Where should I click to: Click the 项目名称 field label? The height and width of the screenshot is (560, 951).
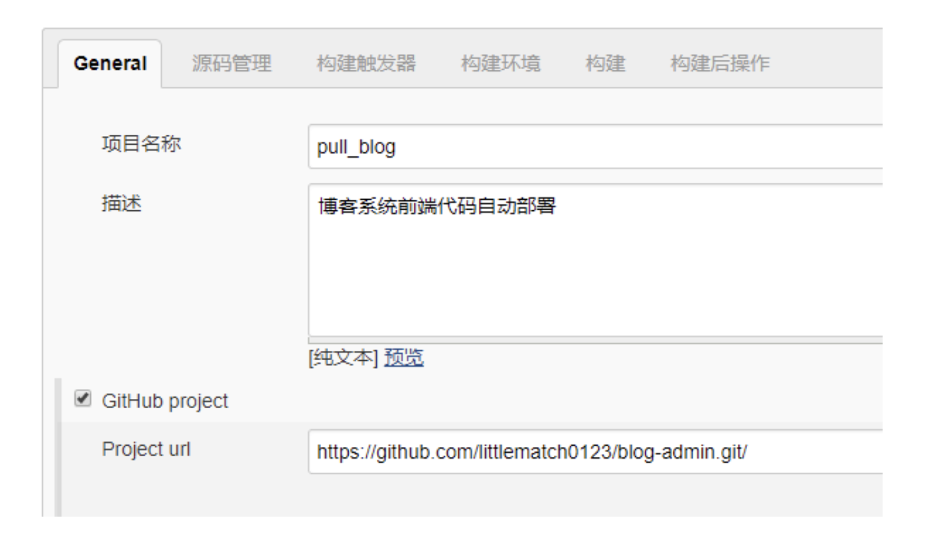[x=141, y=143]
